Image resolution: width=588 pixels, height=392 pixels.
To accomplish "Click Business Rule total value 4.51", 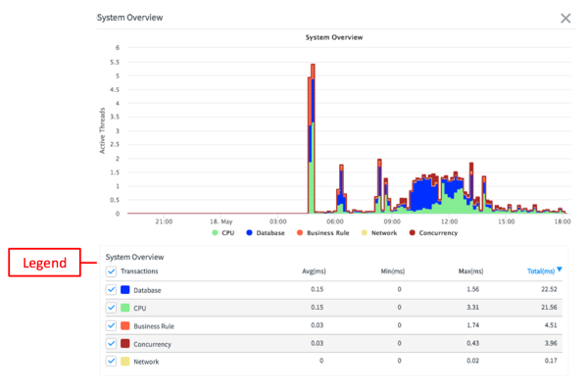I will coord(551,325).
